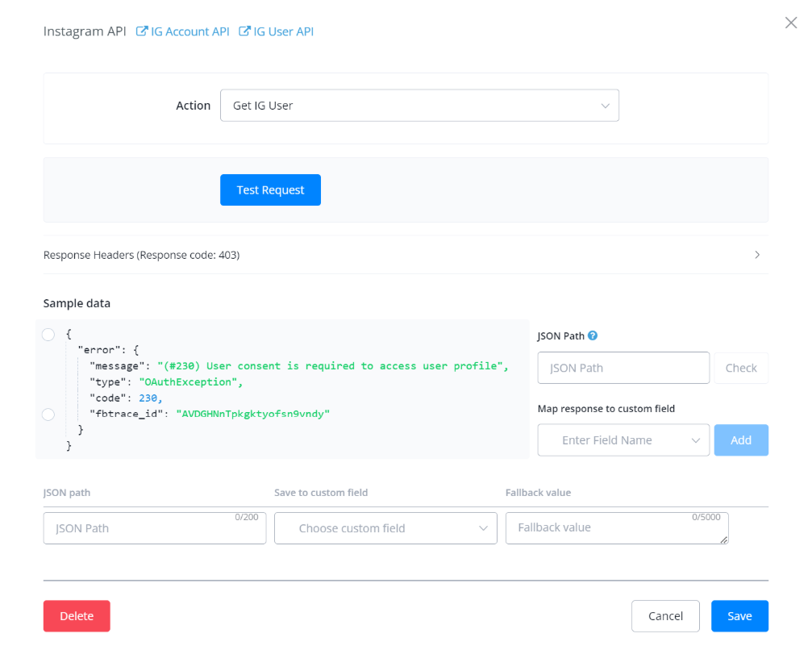
Task: Click the Add button
Action: [x=741, y=440]
